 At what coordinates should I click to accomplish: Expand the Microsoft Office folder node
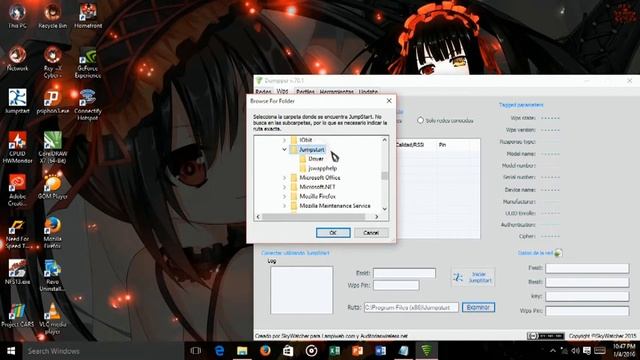coord(284,178)
